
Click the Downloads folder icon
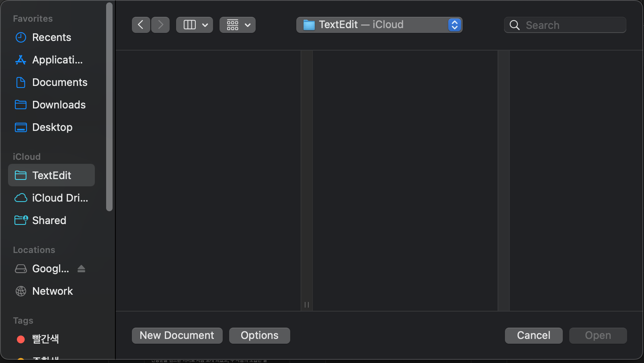point(21,105)
